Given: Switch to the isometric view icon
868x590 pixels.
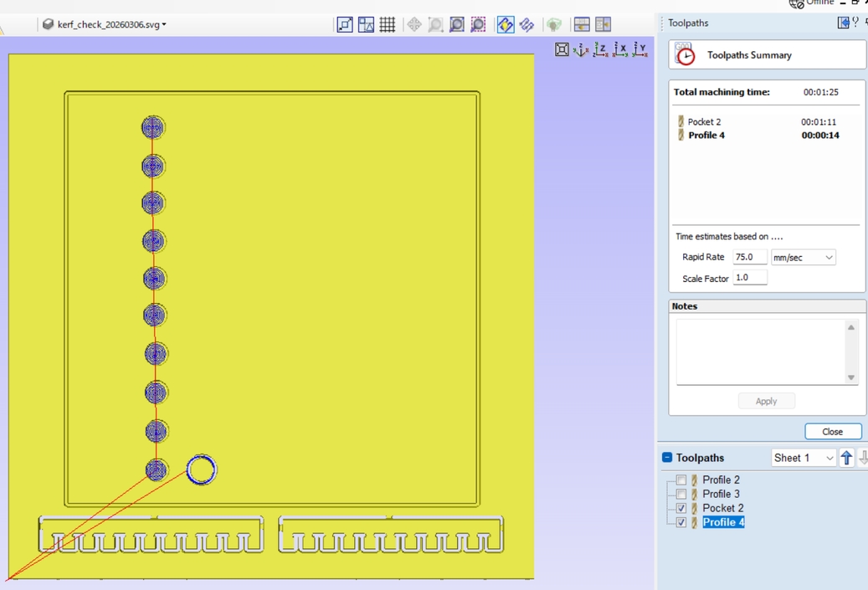Looking at the screenshot, I should point(581,50).
